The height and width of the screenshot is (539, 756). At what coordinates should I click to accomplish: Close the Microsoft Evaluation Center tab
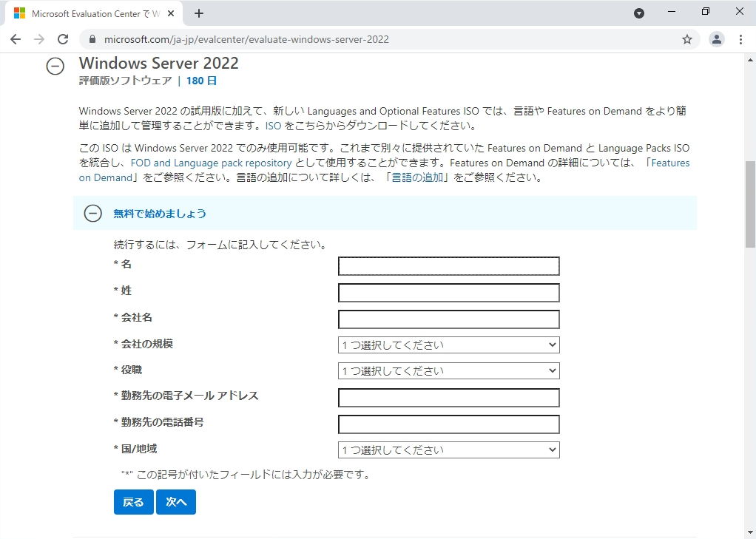(171, 13)
